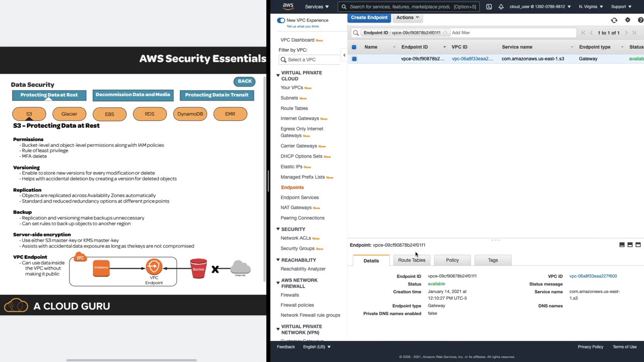Open the N. Virginia region dropdown
The height and width of the screenshot is (362, 644).
click(591, 7)
